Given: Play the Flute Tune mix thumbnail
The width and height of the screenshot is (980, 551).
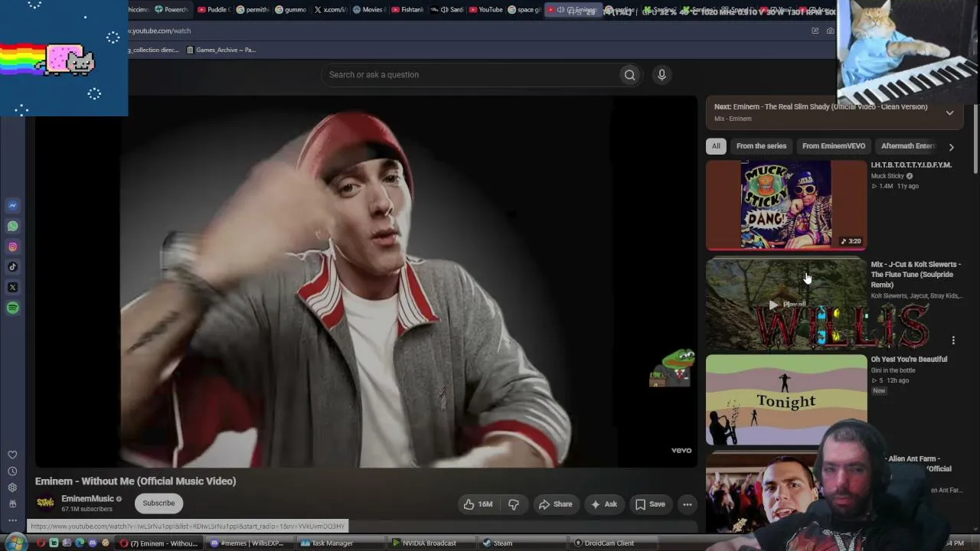Looking at the screenshot, I should tap(786, 304).
